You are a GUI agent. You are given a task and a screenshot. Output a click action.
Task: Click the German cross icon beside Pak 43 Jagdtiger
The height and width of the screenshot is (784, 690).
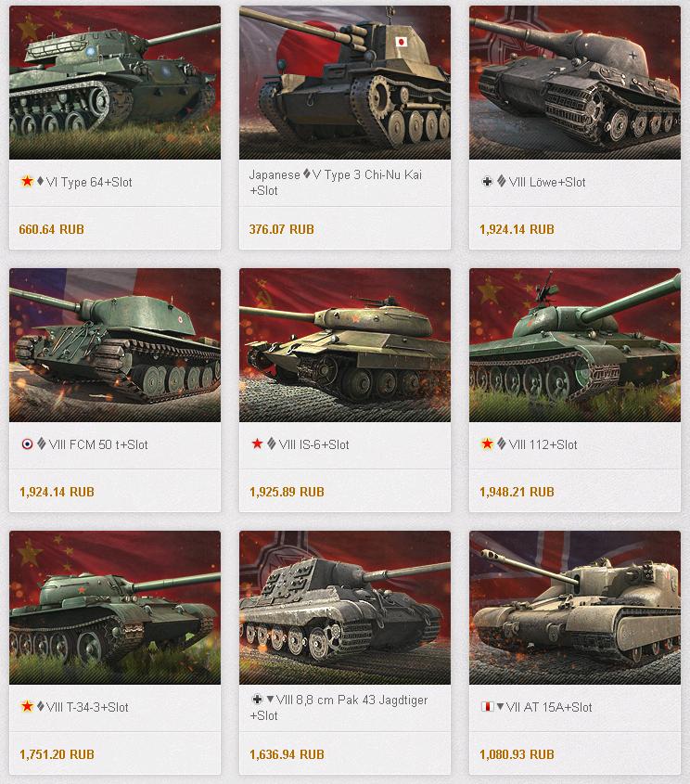(x=257, y=699)
